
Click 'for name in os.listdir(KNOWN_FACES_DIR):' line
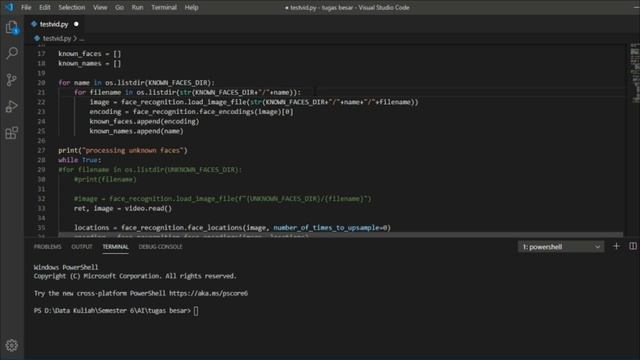click(136, 82)
